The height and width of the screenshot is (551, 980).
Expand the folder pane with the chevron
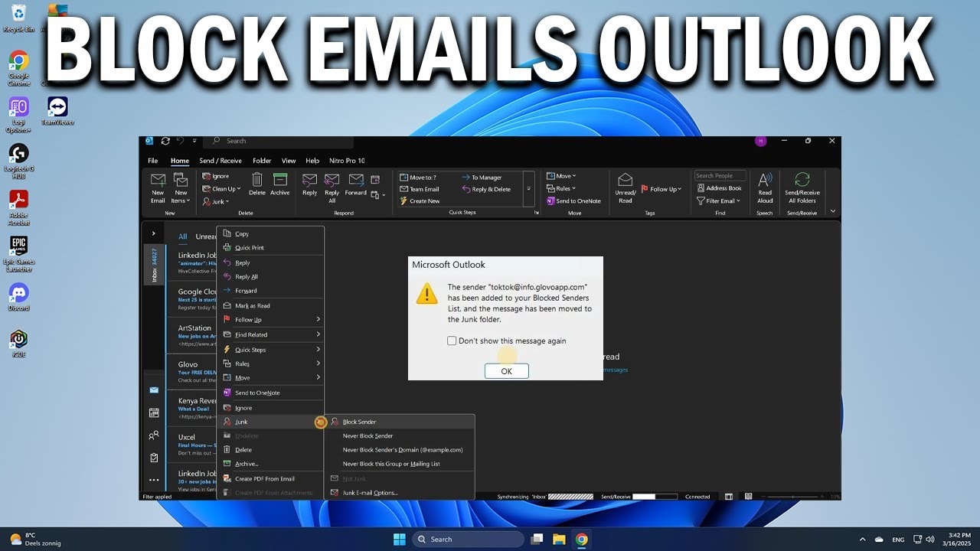tap(153, 233)
